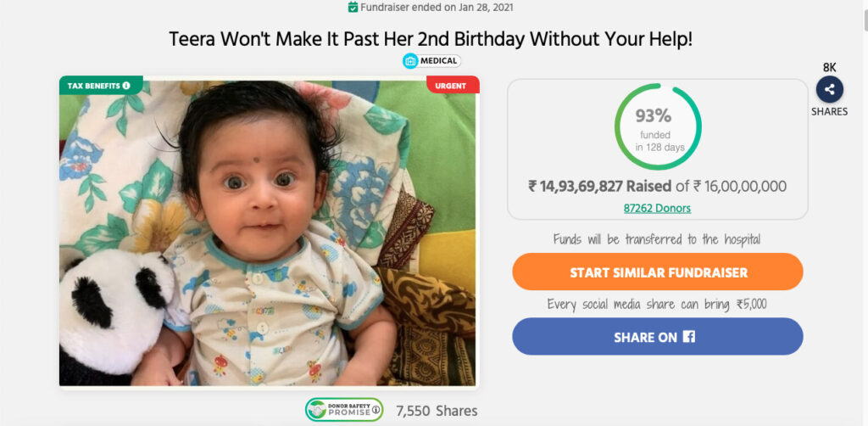Click the round share icon button
The height and width of the screenshot is (426, 868).
829,89
